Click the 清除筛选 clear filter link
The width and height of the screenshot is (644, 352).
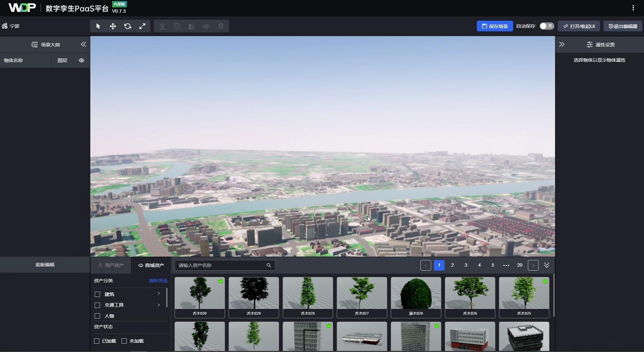click(x=158, y=281)
